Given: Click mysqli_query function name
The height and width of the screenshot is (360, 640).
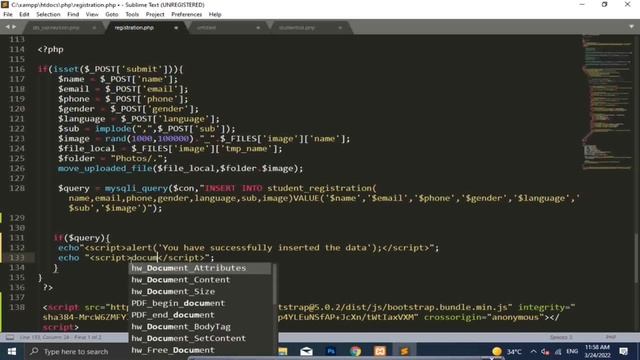Looking at the screenshot, I should click(136, 188).
